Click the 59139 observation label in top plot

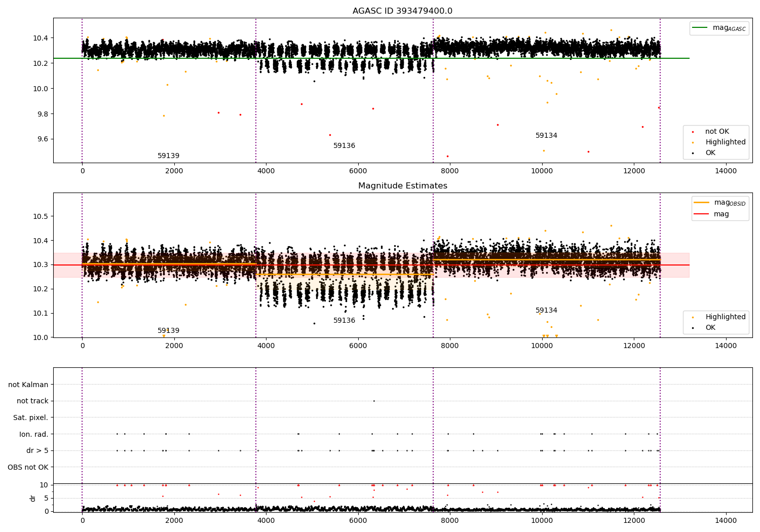(168, 156)
